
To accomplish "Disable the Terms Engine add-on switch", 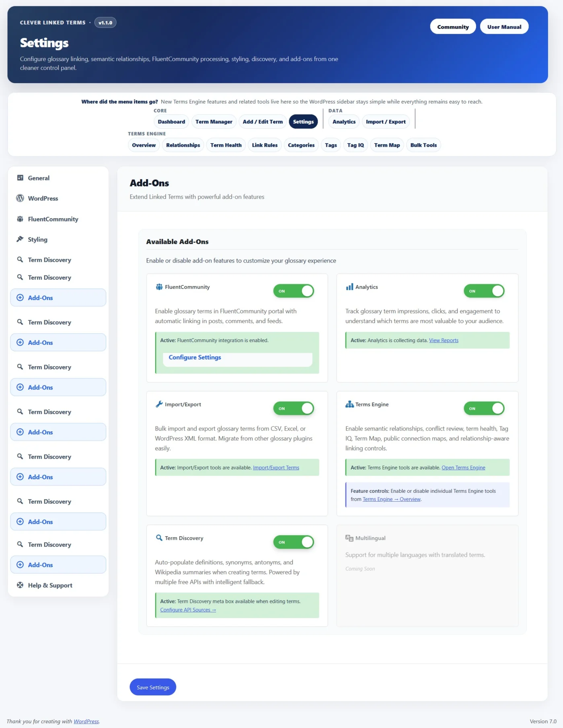I will (x=484, y=408).
